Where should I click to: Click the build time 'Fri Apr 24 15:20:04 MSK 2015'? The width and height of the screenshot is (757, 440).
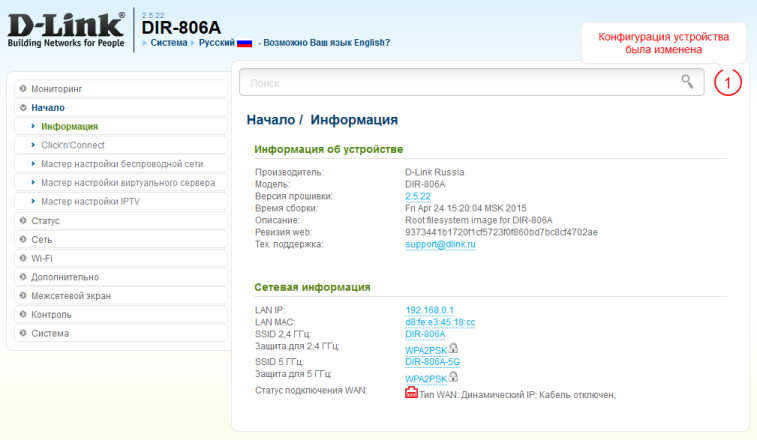(x=465, y=208)
